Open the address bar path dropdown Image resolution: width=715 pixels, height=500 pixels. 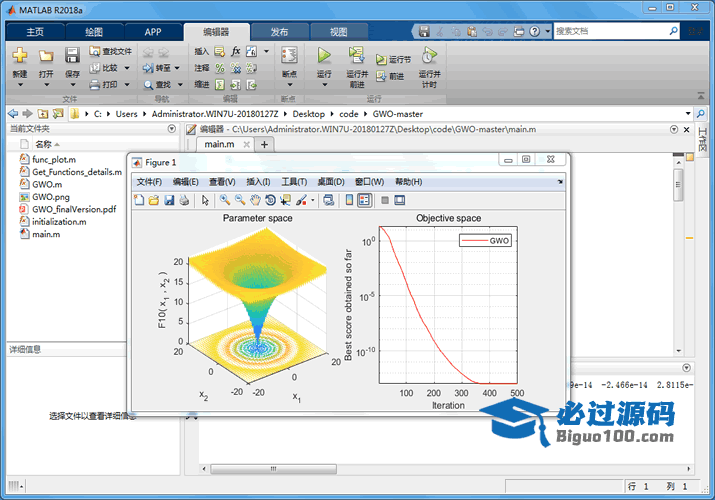coord(688,113)
